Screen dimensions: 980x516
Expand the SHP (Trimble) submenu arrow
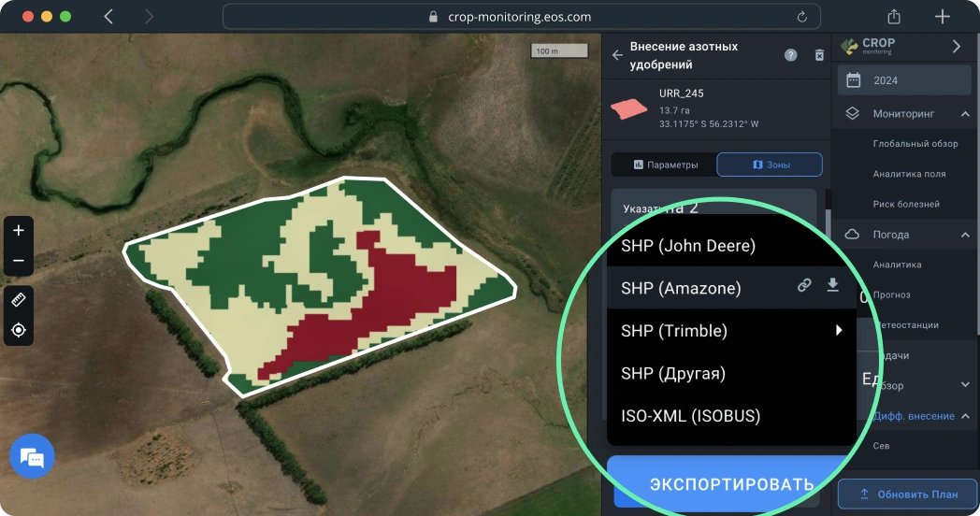click(x=839, y=330)
